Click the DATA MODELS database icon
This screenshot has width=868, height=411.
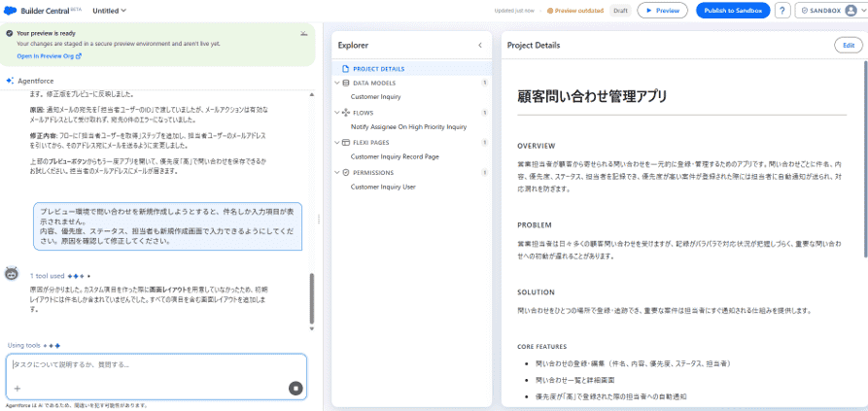[x=347, y=83]
